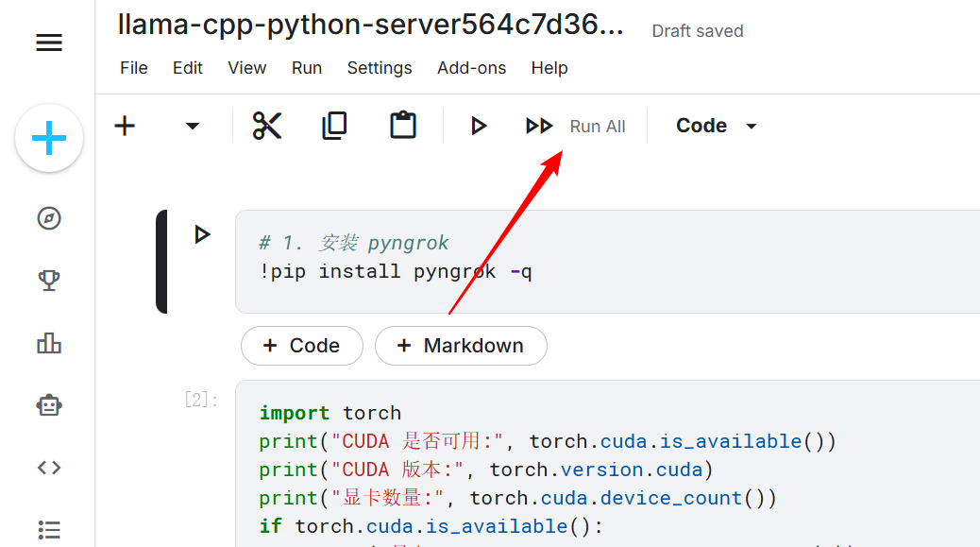Image resolution: width=980 pixels, height=547 pixels.
Task: Open the compass Home icon in sidebar
Action: coord(49,218)
